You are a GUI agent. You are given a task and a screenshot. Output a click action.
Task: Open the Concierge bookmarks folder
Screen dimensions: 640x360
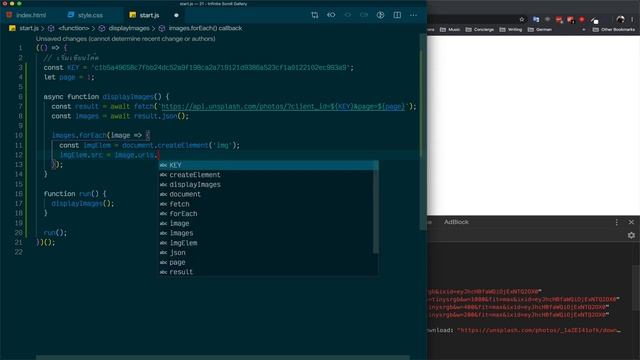pos(480,29)
